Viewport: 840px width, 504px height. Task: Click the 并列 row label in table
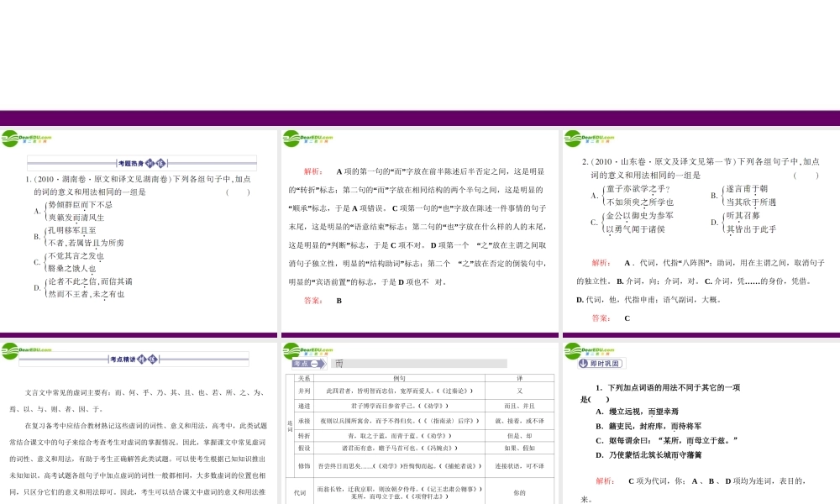(x=304, y=391)
